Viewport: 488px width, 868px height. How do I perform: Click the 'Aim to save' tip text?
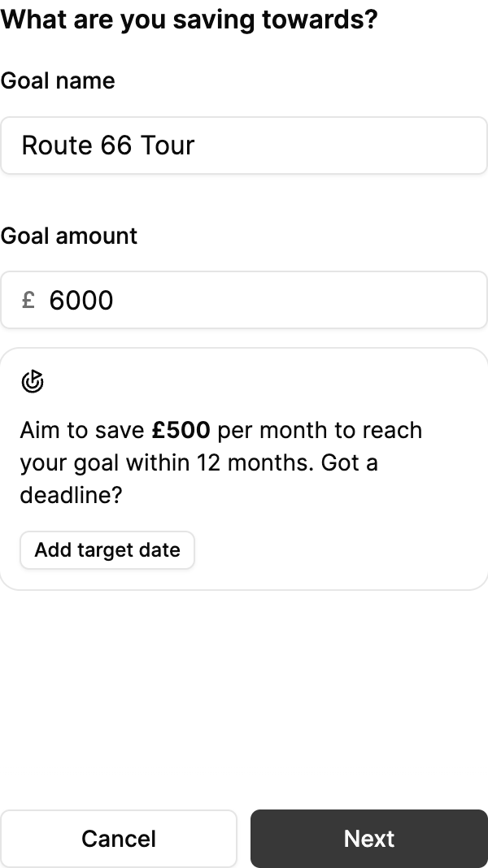click(83, 430)
